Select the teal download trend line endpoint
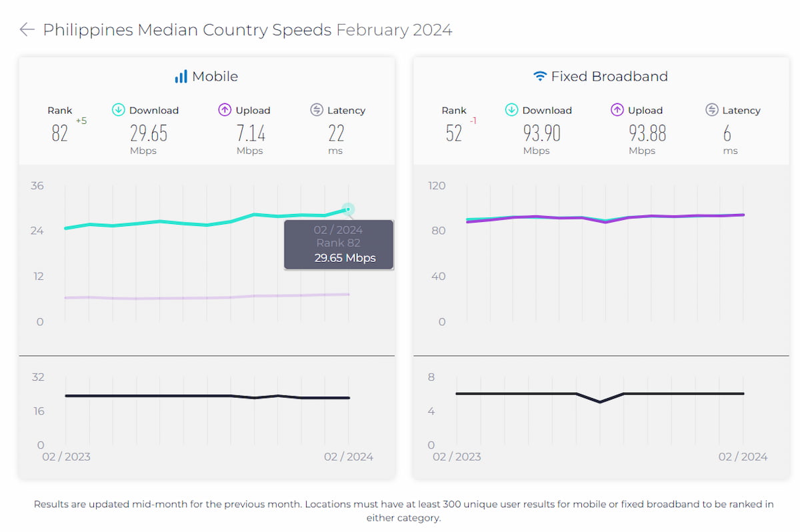 (x=347, y=209)
